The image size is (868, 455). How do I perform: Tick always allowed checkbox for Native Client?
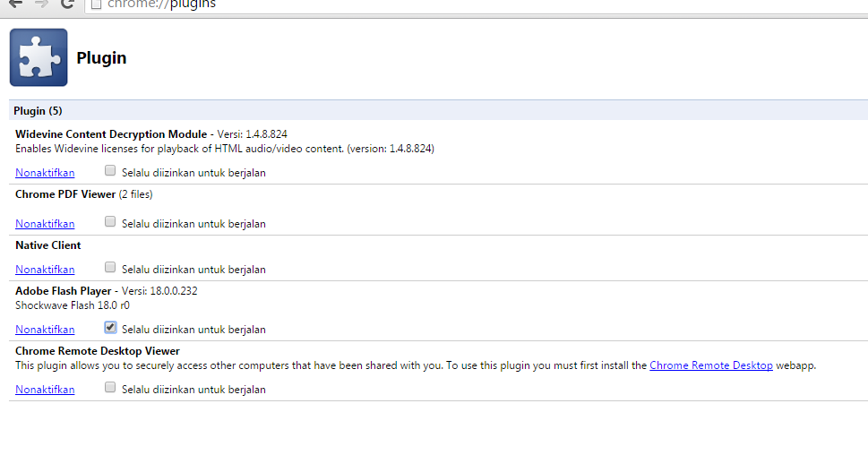[x=110, y=267]
